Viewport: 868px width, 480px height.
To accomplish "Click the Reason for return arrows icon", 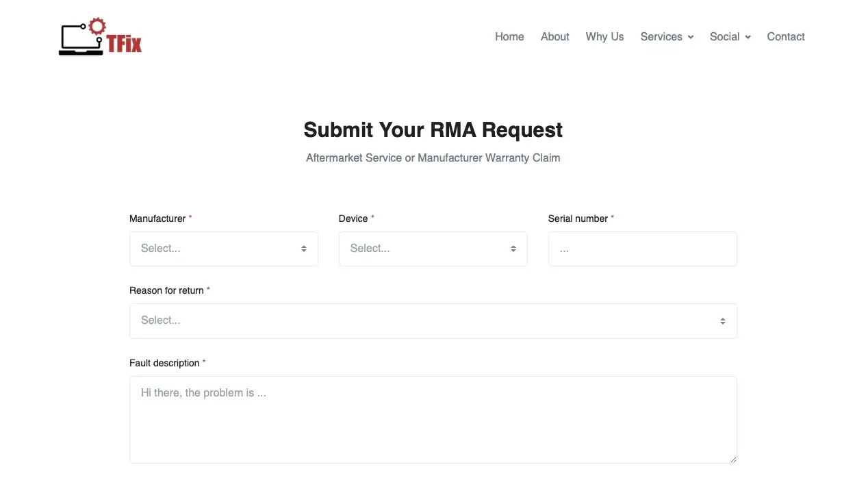I will pyautogui.click(x=722, y=321).
